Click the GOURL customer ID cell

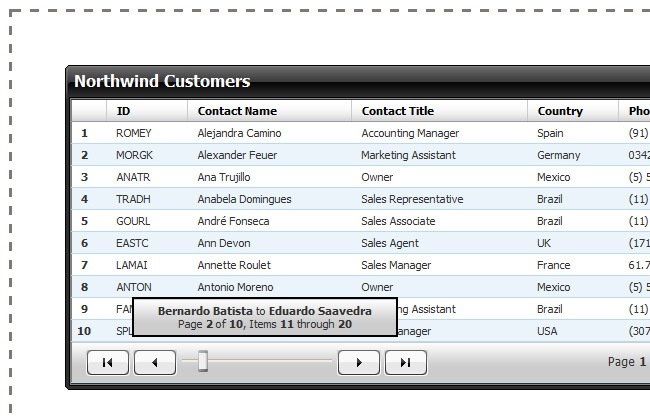(x=133, y=221)
